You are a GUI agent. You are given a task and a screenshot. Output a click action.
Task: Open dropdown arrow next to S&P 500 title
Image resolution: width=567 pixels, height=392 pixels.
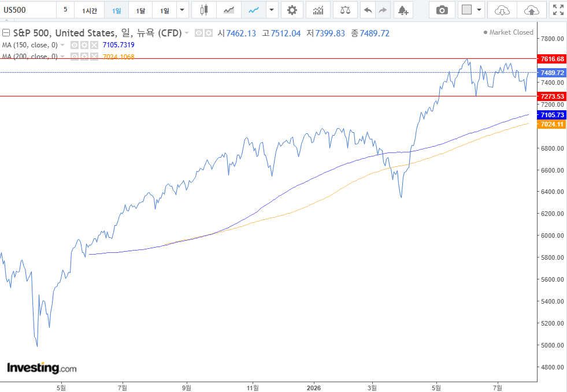(187, 33)
